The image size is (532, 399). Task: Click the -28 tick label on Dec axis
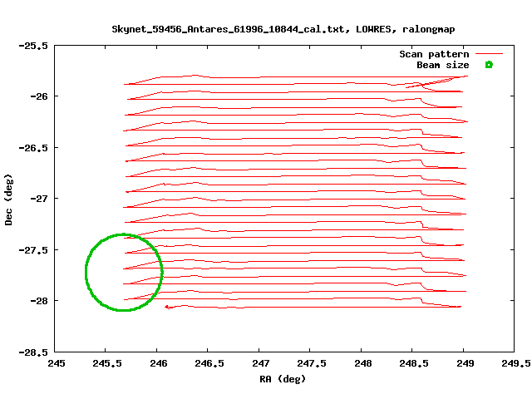point(39,301)
